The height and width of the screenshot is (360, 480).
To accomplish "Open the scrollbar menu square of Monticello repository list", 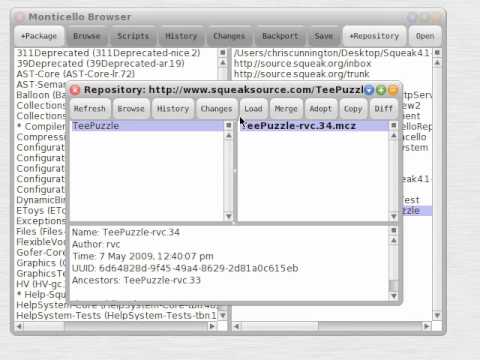I will pyautogui.click(x=437, y=52).
